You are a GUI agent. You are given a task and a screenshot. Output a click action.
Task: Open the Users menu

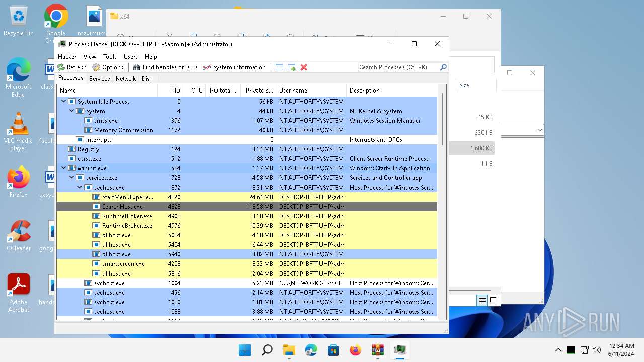click(x=131, y=57)
